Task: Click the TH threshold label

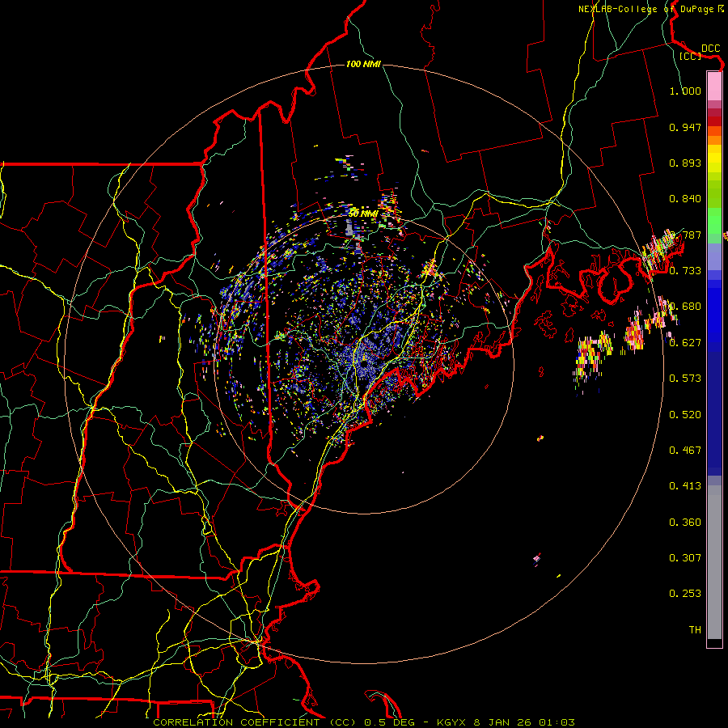Action: [x=695, y=630]
